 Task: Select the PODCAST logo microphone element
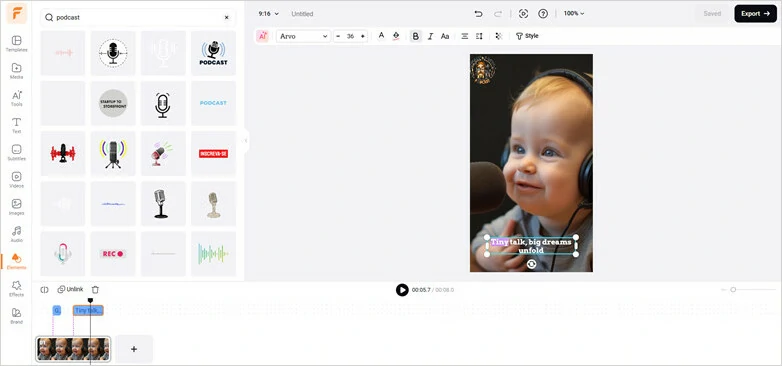tap(213, 53)
